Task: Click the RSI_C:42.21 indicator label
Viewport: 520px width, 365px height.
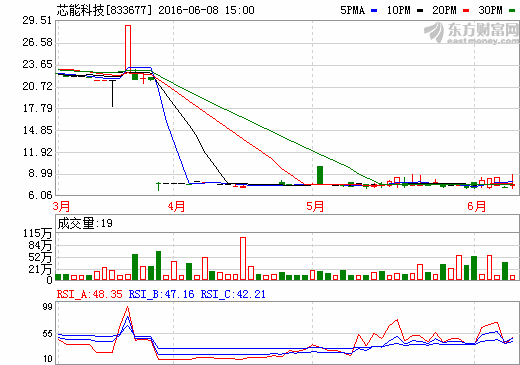Action: [x=233, y=294]
